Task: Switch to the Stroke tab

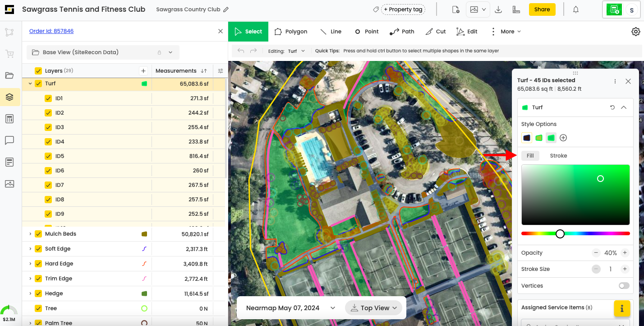Action: 558,156
